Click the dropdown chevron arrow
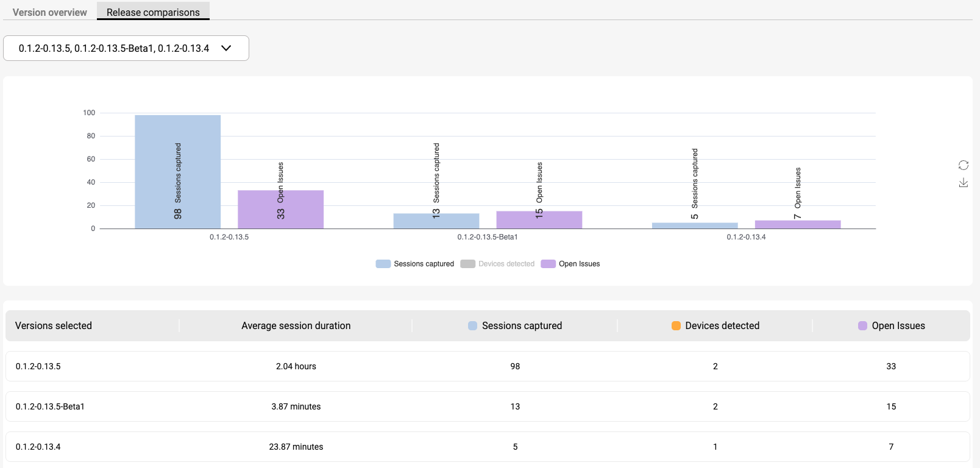This screenshot has height=468, width=980. [x=226, y=48]
